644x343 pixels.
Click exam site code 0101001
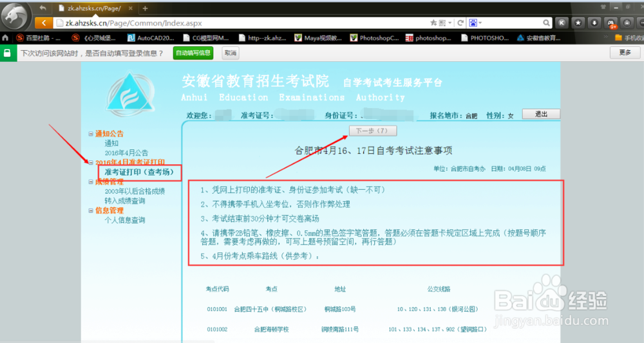pos(217,309)
